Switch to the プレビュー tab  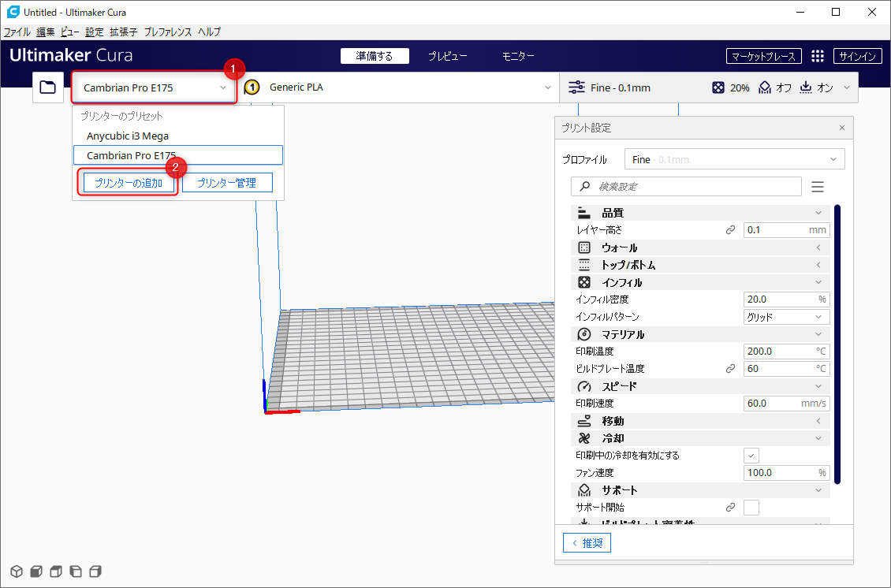pos(448,56)
